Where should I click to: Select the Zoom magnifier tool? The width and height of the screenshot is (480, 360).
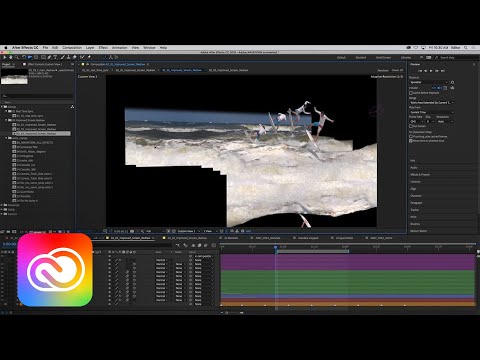16,57
